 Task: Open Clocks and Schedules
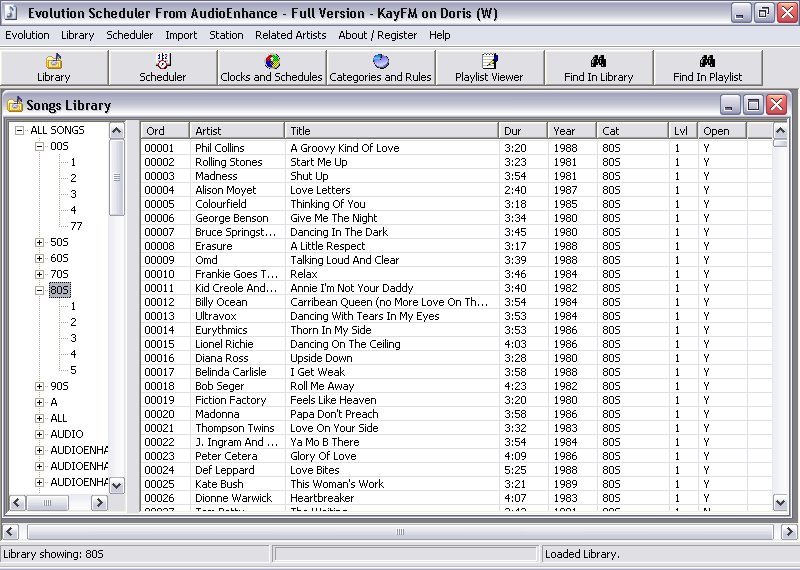point(271,67)
